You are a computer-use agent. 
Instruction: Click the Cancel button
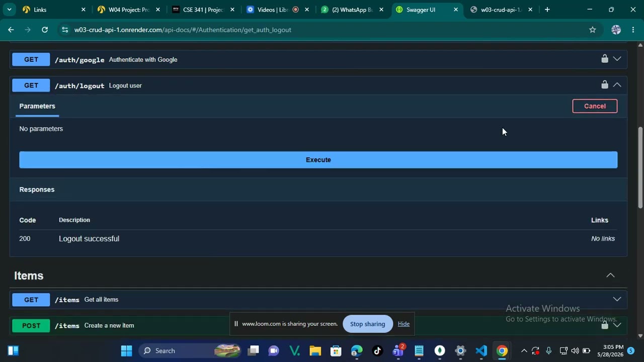(x=595, y=106)
